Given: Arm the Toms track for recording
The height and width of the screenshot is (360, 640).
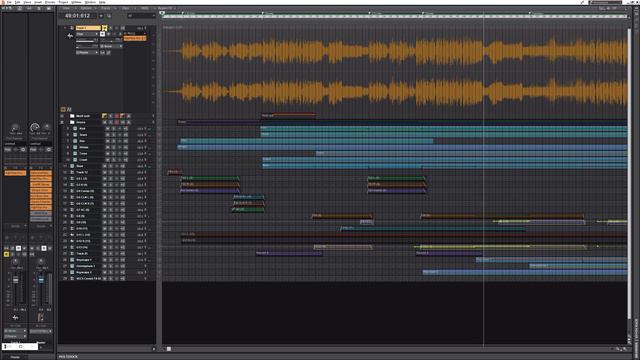Looking at the screenshot, I should coord(120,153).
